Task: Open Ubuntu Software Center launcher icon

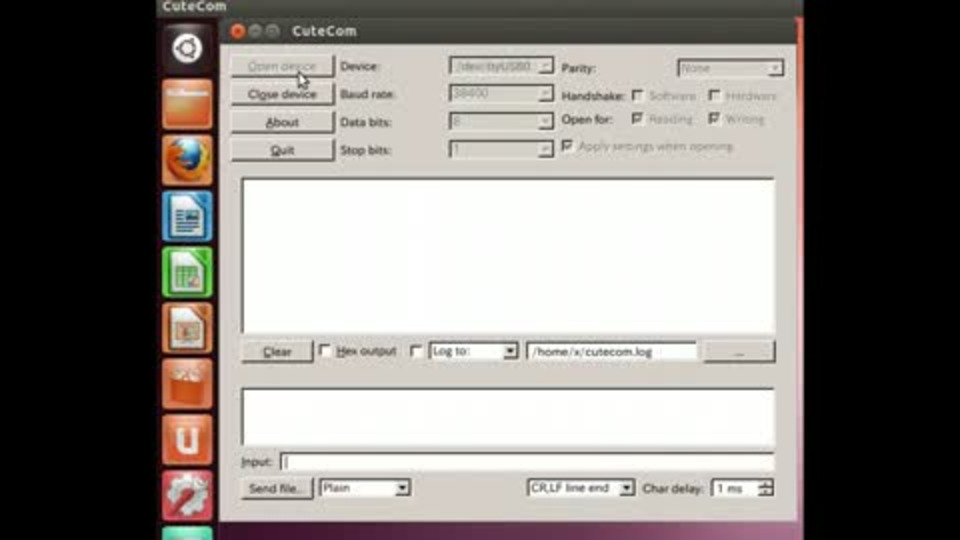Action: pyautogui.click(x=187, y=384)
